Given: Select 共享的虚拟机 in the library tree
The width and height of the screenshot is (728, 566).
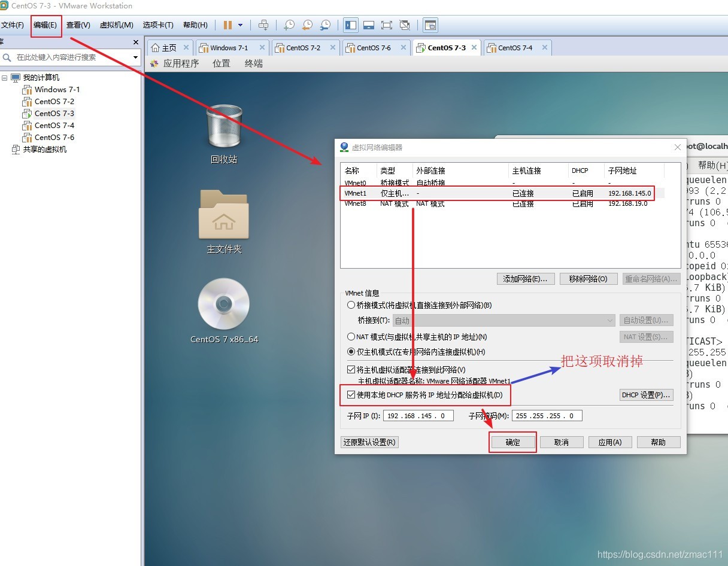Looking at the screenshot, I should (x=44, y=150).
